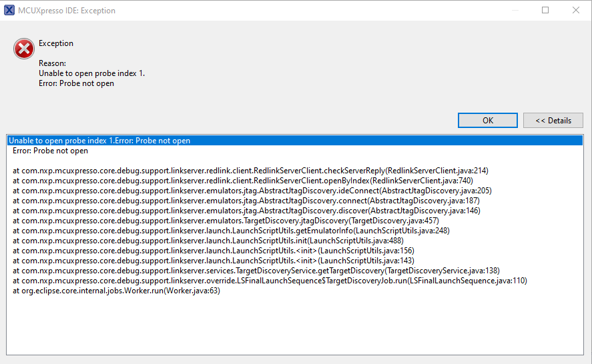Select the LaunchScriptUtils.<init> line at java:143
592x364 pixels.
click(214, 260)
